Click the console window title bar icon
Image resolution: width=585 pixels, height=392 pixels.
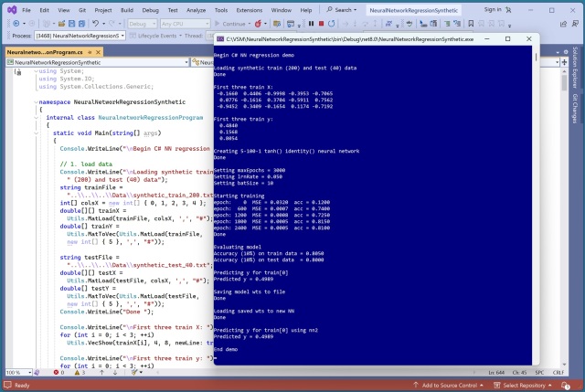coord(220,38)
